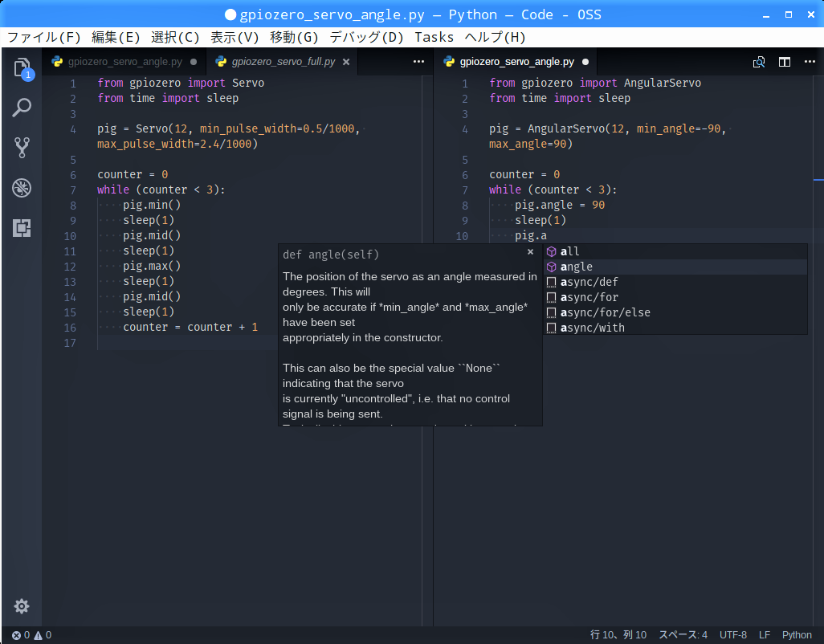Close the Code - OSS window

point(811,14)
